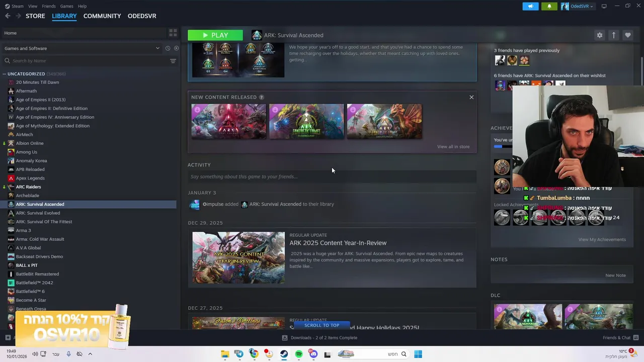Screen dimensions: 644x362
Task: Dismiss the New Content Released panel
Action: 471,97
